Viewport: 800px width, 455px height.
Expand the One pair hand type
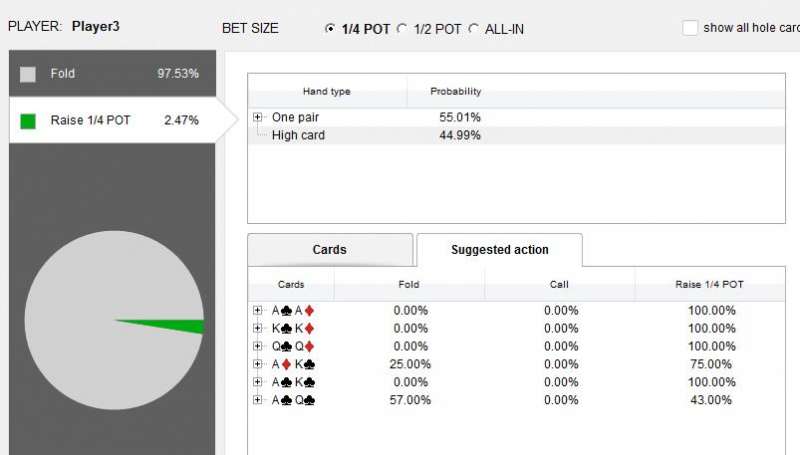click(x=258, y=117)
